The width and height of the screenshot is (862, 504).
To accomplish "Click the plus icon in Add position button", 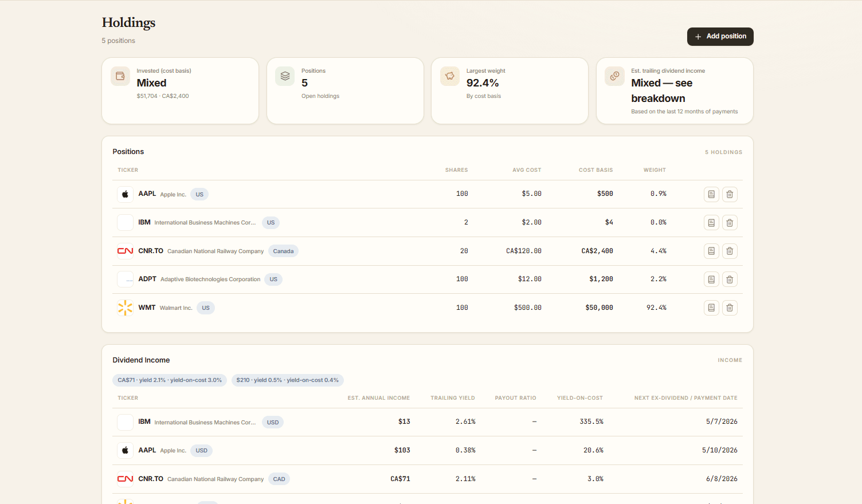I will (x=698, y=37).
